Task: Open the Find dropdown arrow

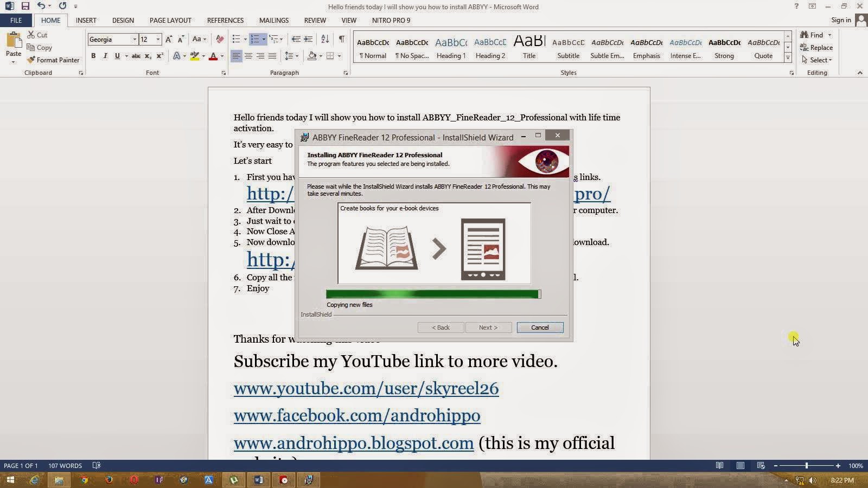Action: (829, 35)
